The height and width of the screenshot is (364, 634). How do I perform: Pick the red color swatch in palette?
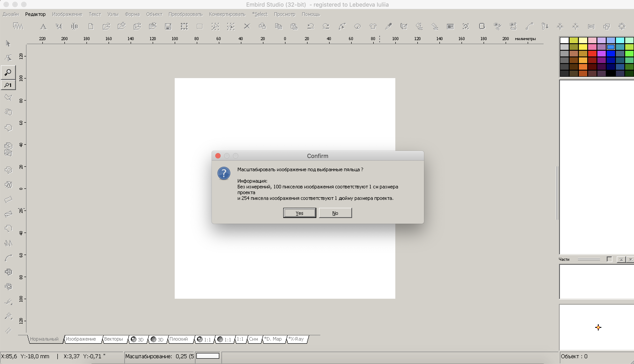pos(592,54)
